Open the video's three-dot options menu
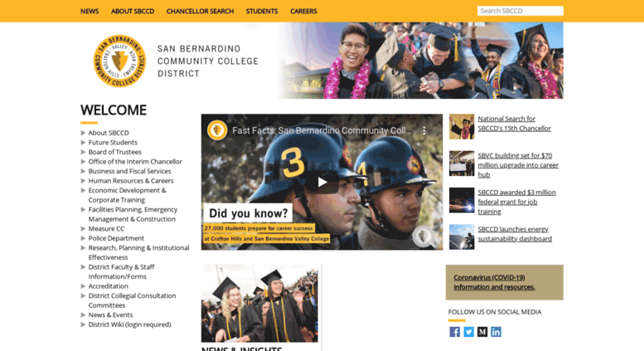 point(424,131)
